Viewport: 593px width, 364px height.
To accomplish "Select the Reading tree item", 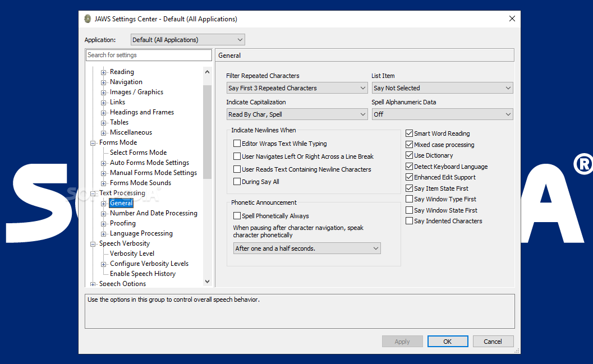I will pyautogui.click(x=122, y=72).
